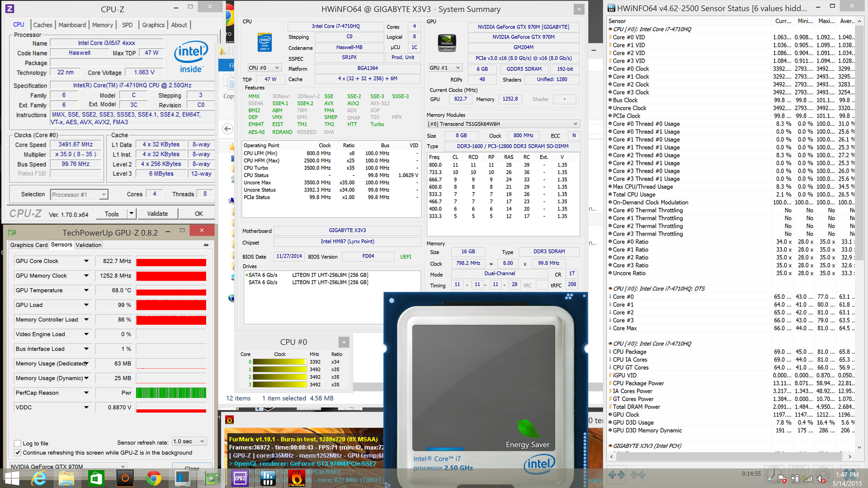Open Windows Store from the taskbar
Viewport: 868px width, 488px height.
(96, 478)
